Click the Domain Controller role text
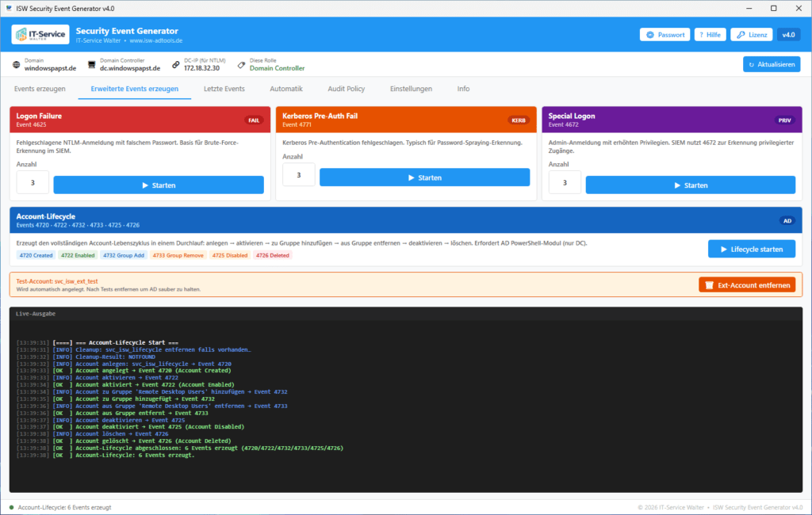 [277, 68]
